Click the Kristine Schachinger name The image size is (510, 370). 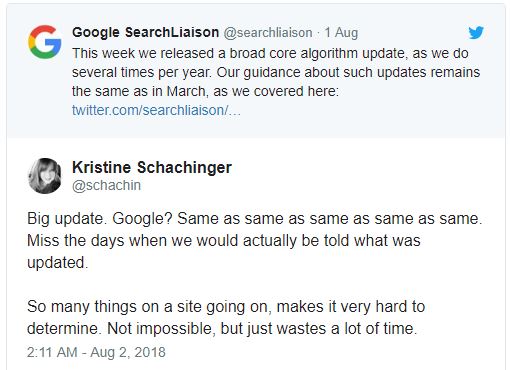pos(152,167)
